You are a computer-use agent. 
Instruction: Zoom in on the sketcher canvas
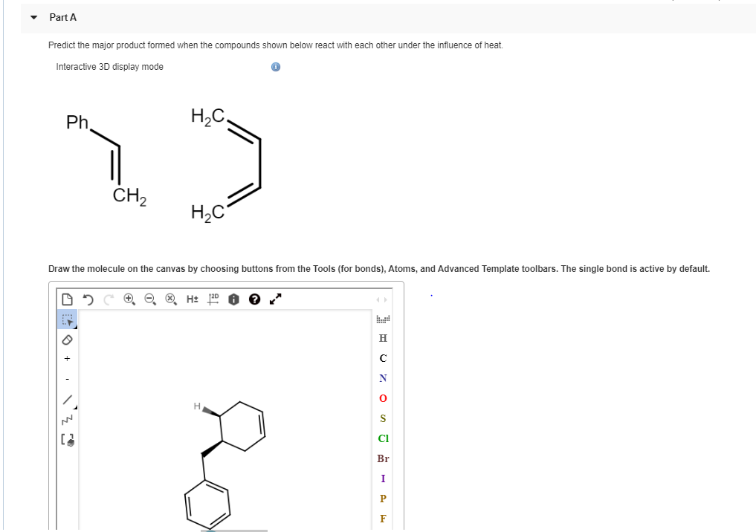(129, 299)
